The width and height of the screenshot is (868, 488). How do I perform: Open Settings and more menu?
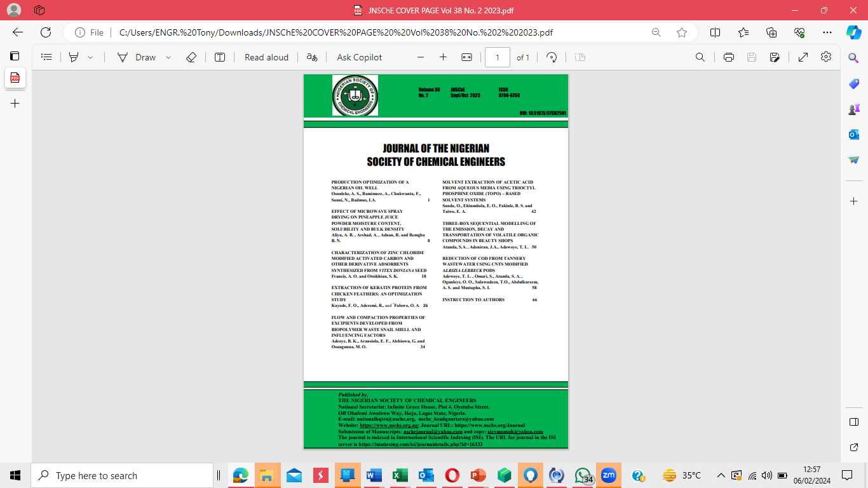(827, 32)
